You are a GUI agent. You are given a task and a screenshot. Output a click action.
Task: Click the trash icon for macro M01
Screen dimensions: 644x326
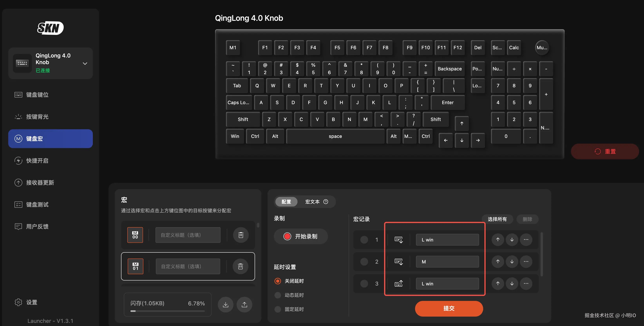[x=240, y=266]
